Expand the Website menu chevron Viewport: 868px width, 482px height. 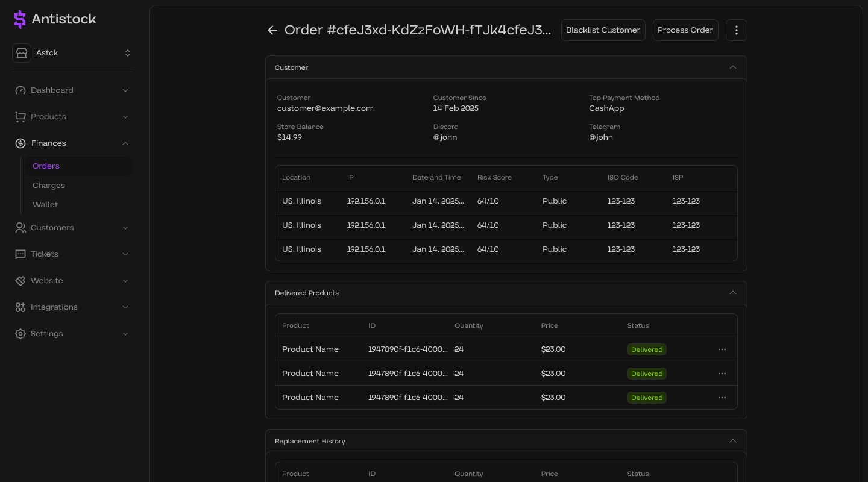point(125,281)
